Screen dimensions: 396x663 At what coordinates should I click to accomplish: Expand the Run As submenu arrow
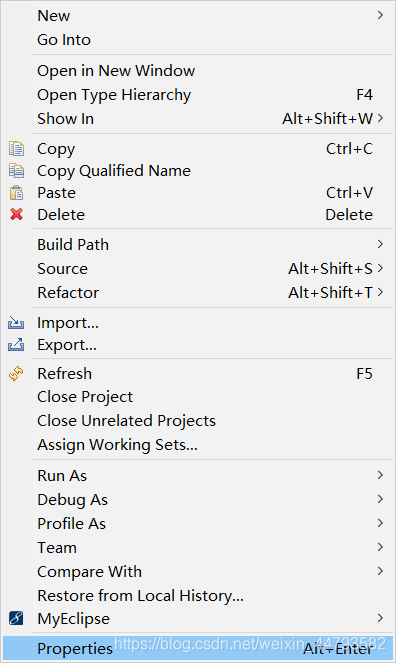tap(380, 475)
